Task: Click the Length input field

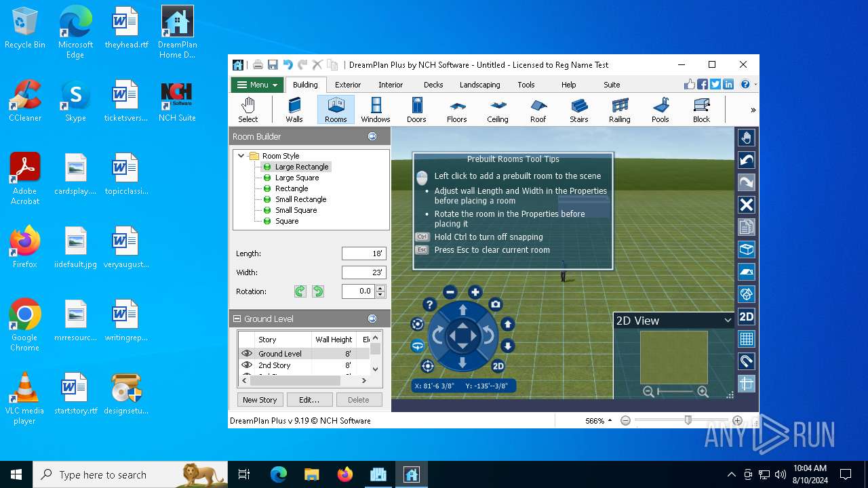Action: [x=363, y=253]
